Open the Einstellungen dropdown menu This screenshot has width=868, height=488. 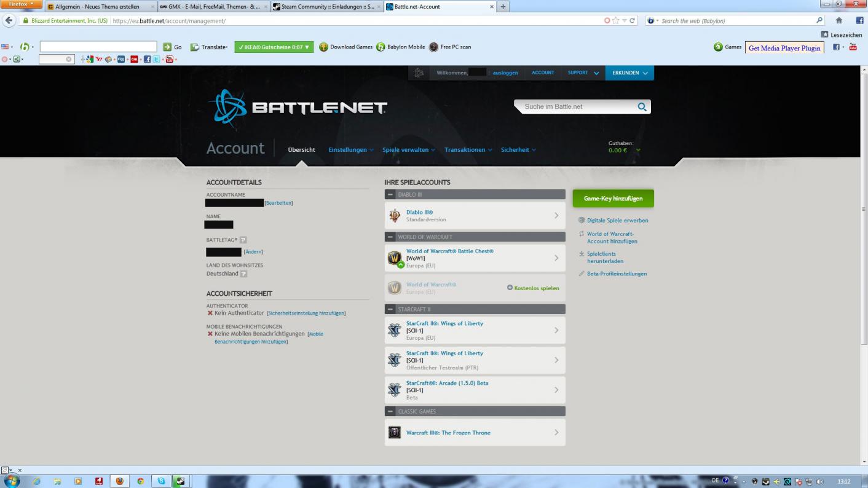[350, 150]
